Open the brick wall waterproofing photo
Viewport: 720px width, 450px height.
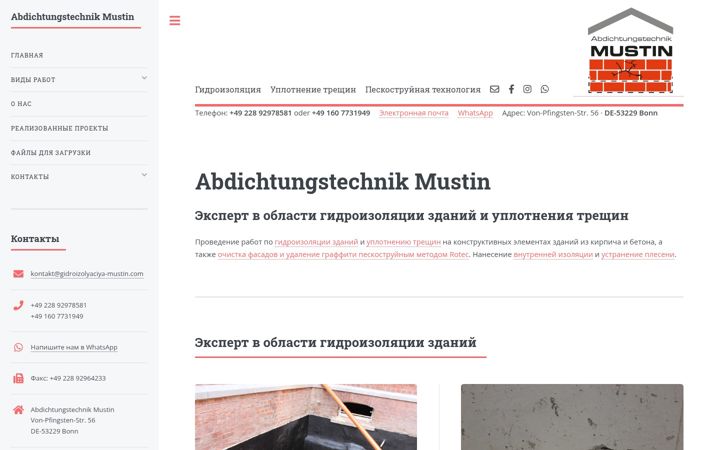coord(306,417)
